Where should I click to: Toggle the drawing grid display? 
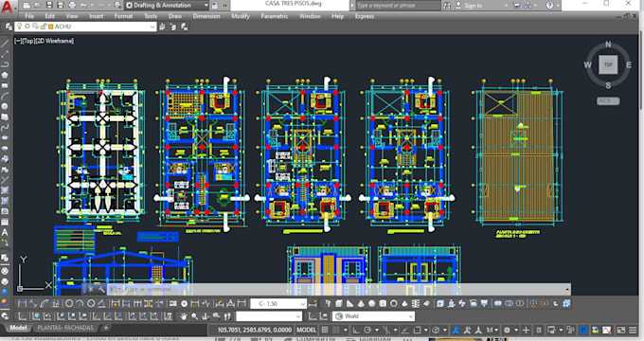point(325,330)
